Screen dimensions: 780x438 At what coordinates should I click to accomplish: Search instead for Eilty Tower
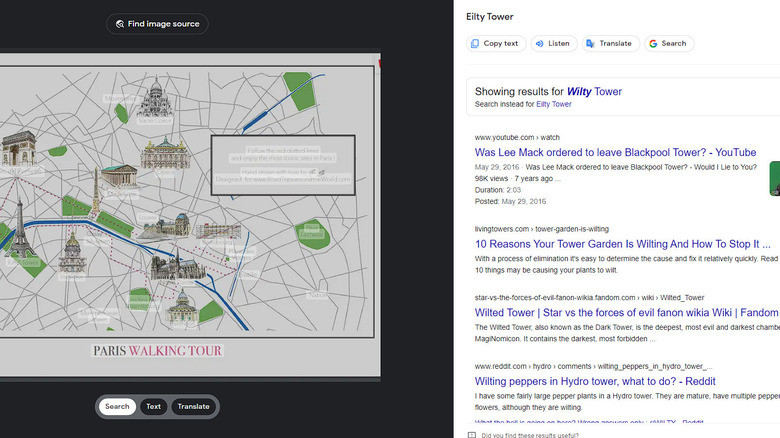point(553,104)
